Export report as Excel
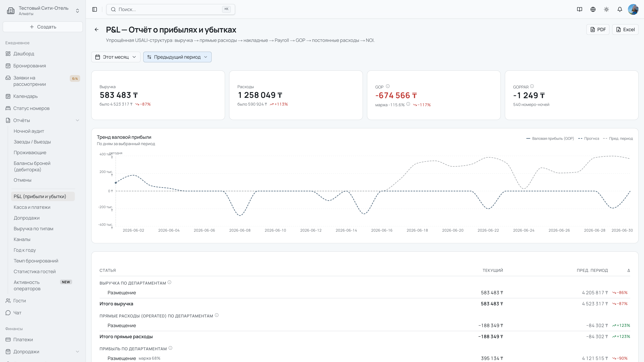The image size is (644, 362). coord(625,29)
